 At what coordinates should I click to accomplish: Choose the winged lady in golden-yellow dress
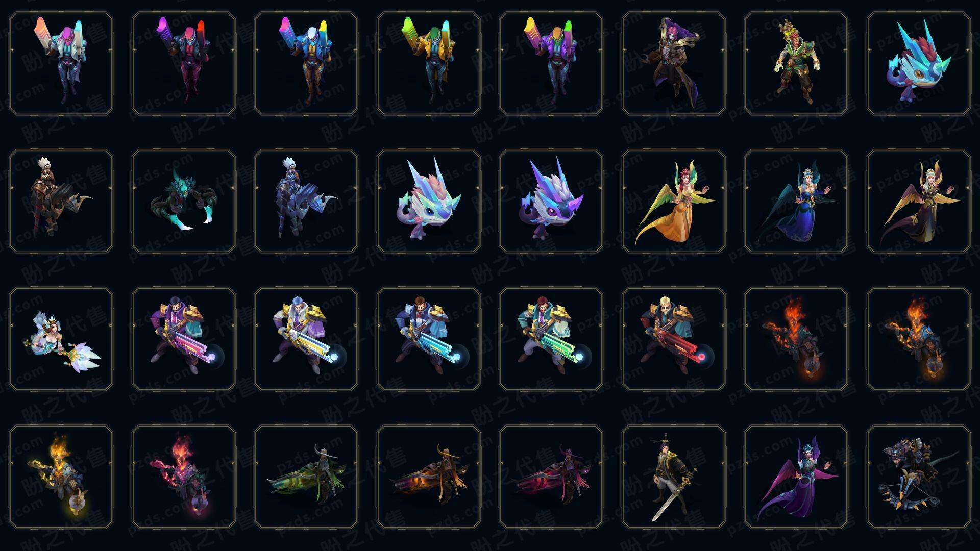[x=673, y=201]
